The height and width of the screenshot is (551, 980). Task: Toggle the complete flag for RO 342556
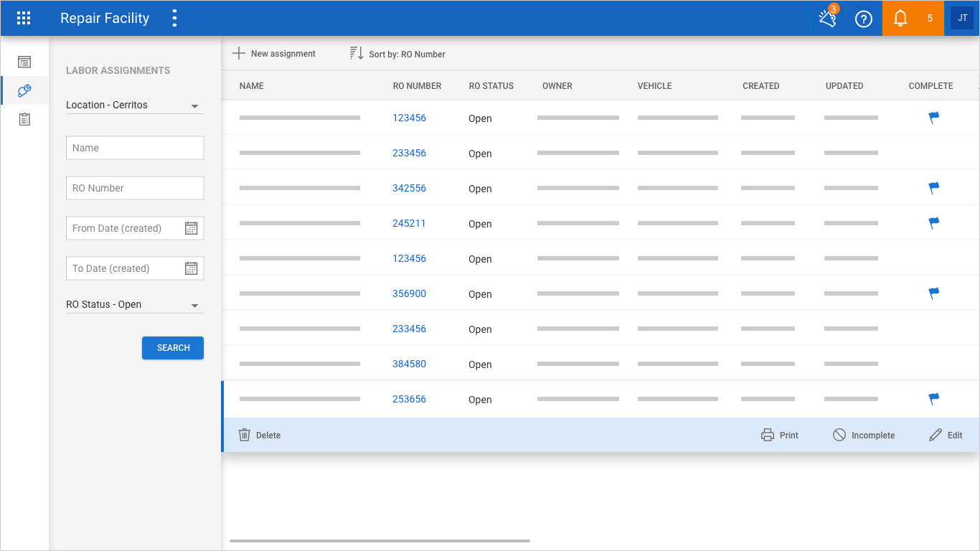click(x=933, y=188)
